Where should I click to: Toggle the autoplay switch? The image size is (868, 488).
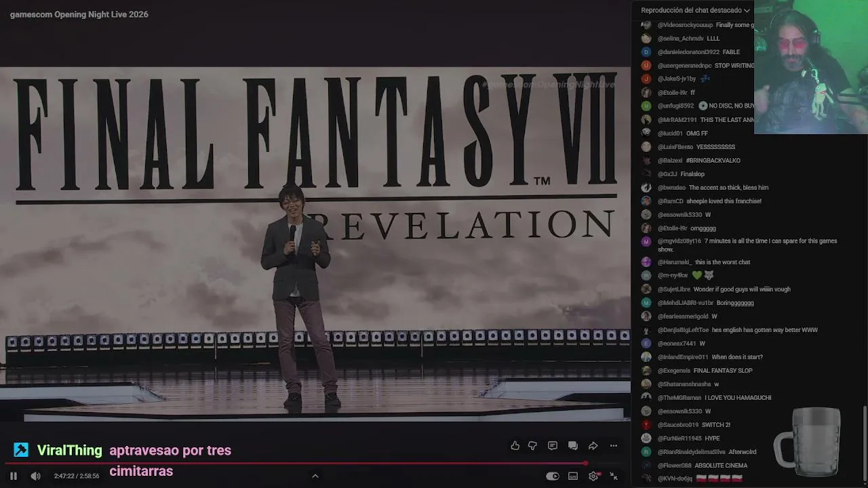553,476
